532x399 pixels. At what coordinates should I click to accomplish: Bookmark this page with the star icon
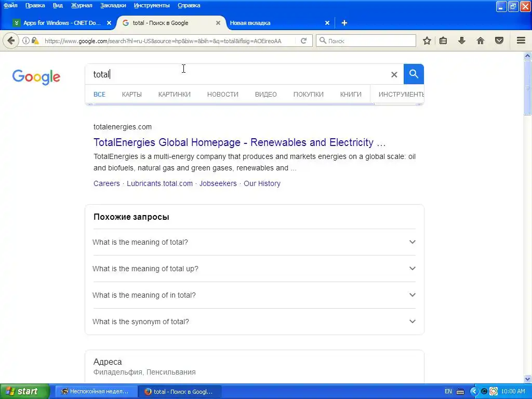click(427, 41)
